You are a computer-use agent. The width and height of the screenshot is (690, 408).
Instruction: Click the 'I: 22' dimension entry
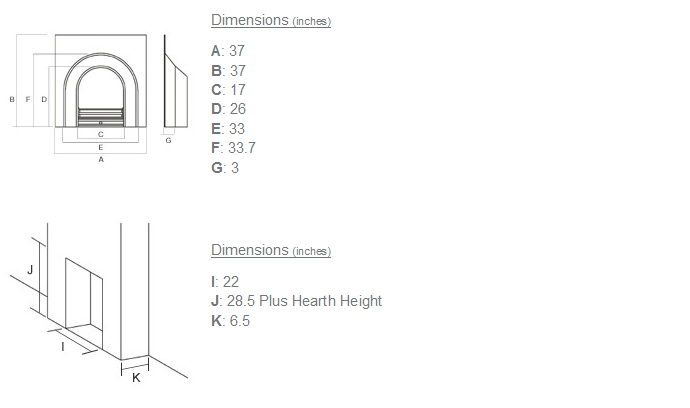[x=225, y=282]
